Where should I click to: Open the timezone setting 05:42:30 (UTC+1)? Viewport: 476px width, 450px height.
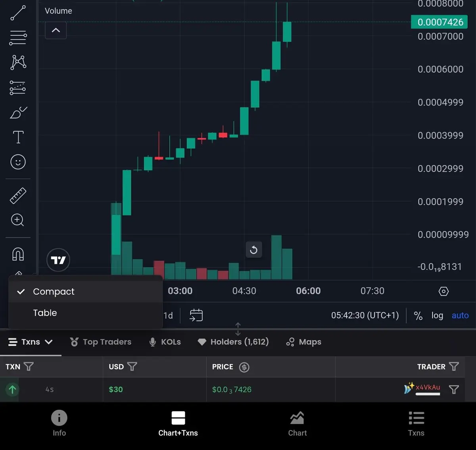point(365,315)
